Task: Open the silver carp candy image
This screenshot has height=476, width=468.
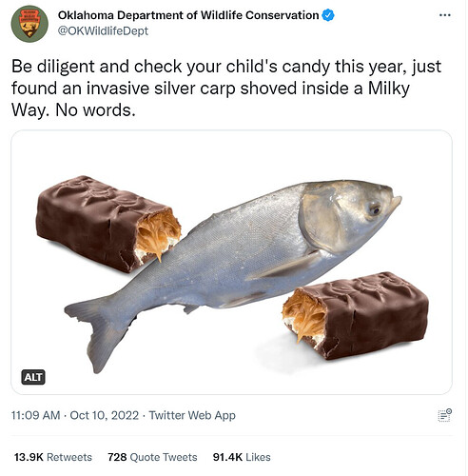Action: click(232, 262)
